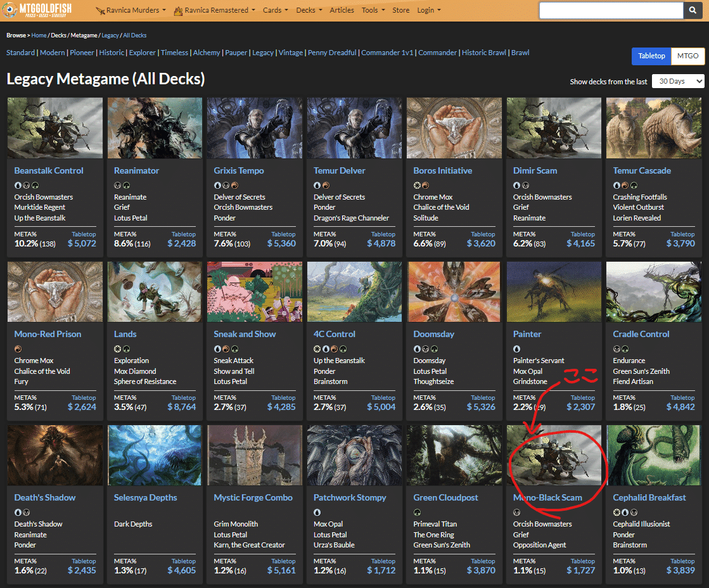
Task: Click mana symbols under 4C Control
Action: pos(331,348)
